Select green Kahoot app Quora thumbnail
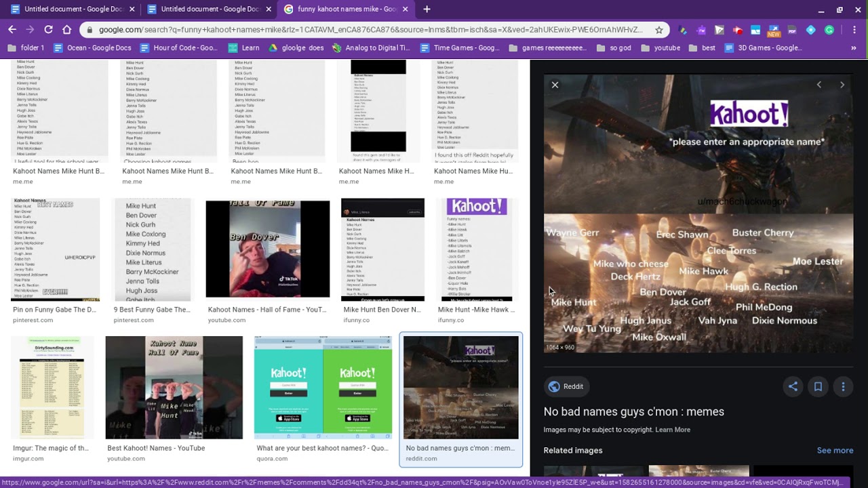The height and width of the screenshot is (488, 868). click(x=323, y=388)
